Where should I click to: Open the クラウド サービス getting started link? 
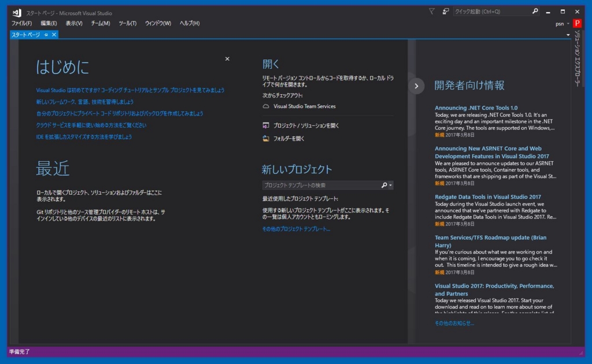click(x=91, y=125)
